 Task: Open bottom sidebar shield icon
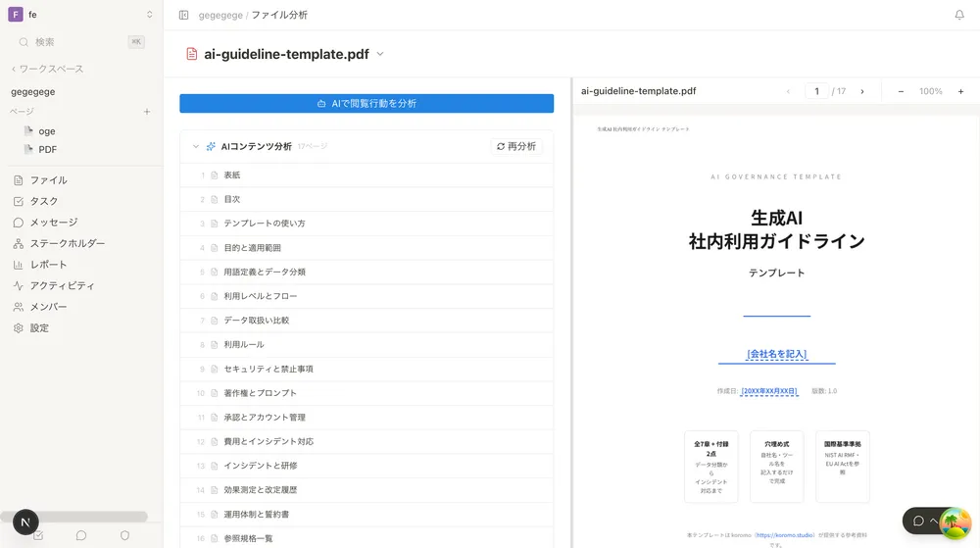pyautogui.click(x=125, y=535)
